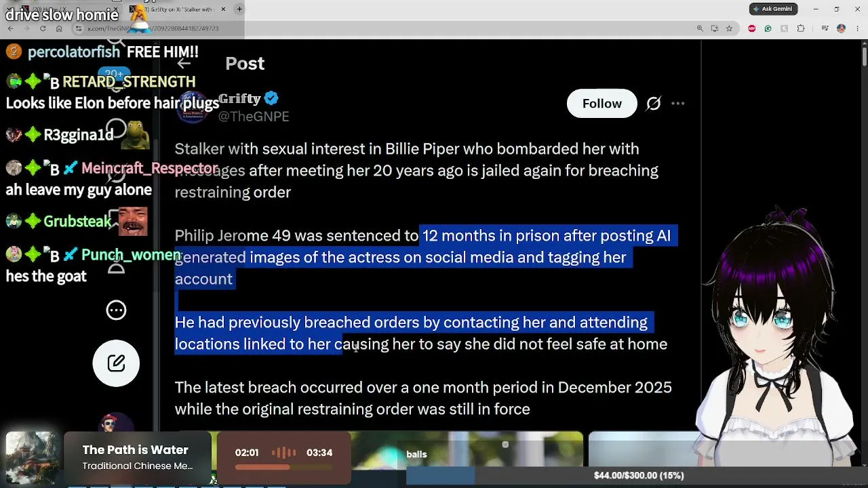Click the 'balls' label on overlay
This screenshot has height=488, width=868.
(x=416, y=454)
